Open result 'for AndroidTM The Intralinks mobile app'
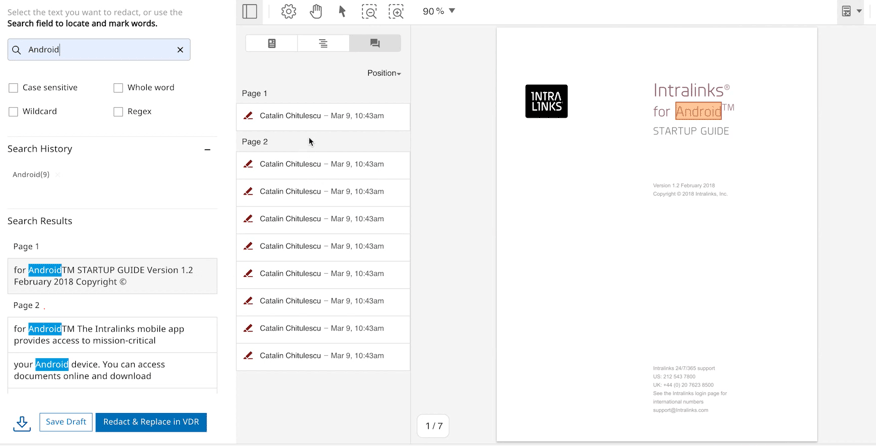The height and width of the screenshot is (446, 876). [112, 335]
